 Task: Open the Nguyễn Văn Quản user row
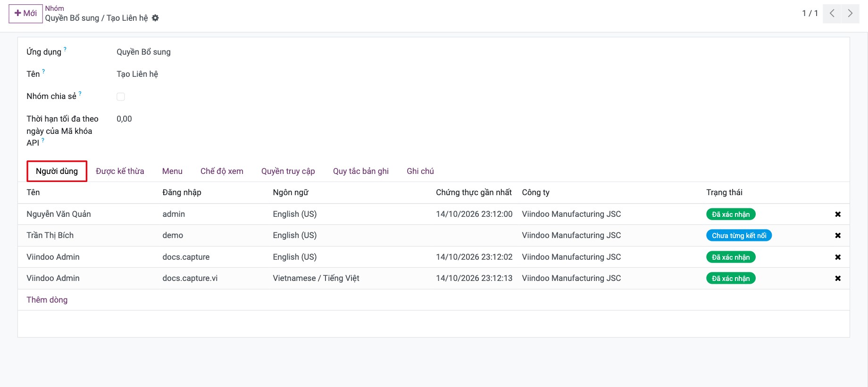tap(434, 214)
